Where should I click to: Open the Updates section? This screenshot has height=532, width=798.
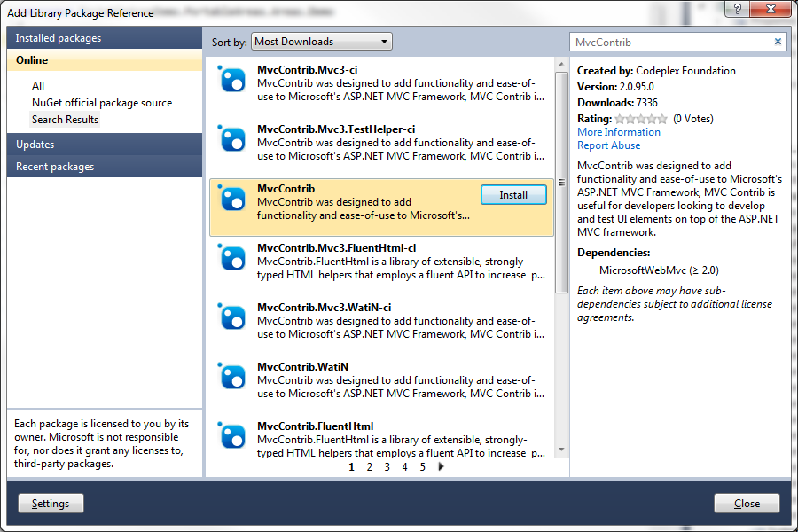pos(105,144)
